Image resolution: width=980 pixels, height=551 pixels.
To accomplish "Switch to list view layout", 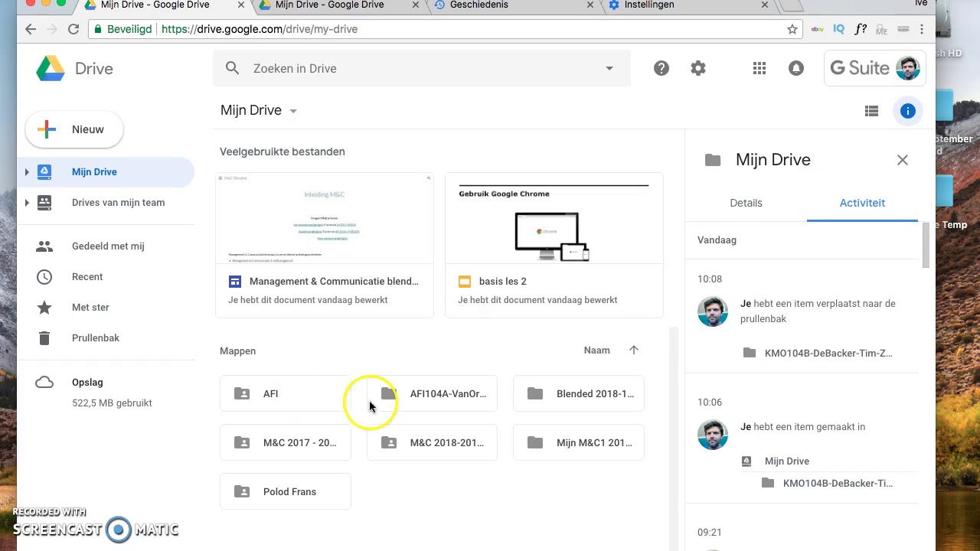I will point(871,111).
